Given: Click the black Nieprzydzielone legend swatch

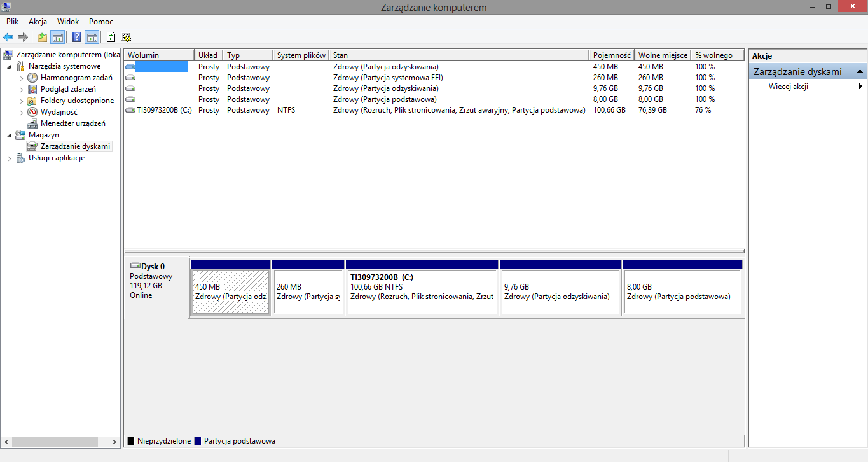Looking at the screenshot, I should pyautogui.click(x=131, y=440).
